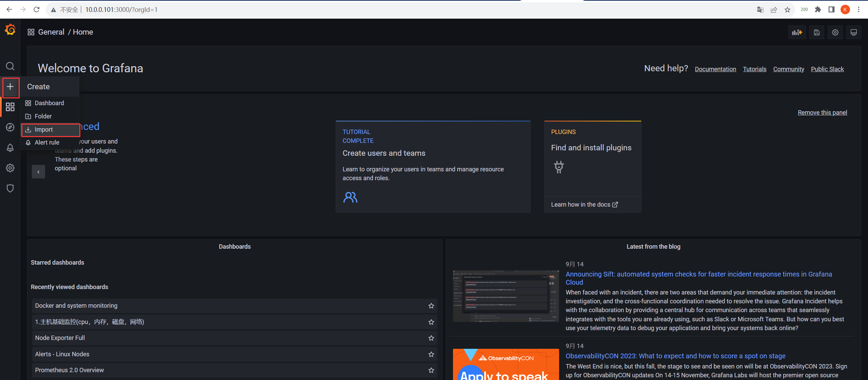This screenshot has height=380, width=868.
Task: Open the Public Slack link
Action: (827, 69)
